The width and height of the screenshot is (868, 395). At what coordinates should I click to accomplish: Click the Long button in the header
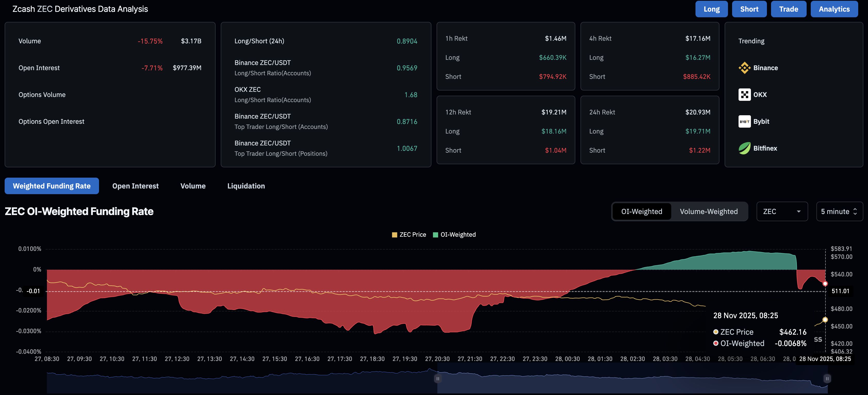pos(711,9)
